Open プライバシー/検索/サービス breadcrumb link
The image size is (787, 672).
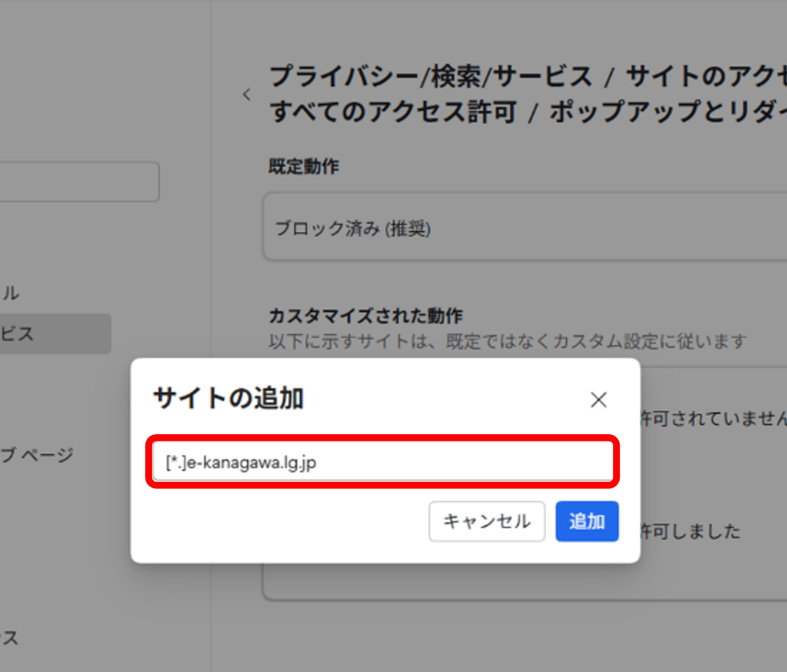[431, 76]
